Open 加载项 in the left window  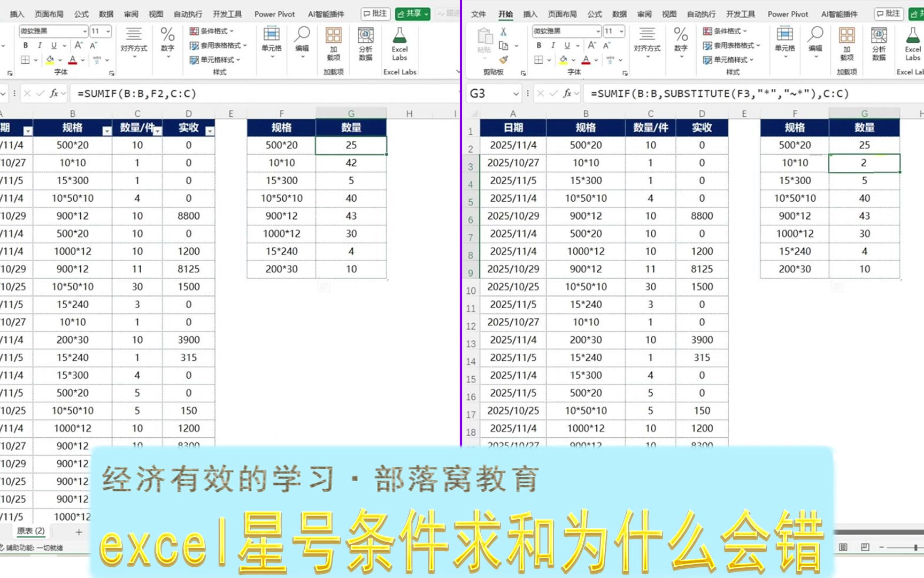click(x=334, y=43)
